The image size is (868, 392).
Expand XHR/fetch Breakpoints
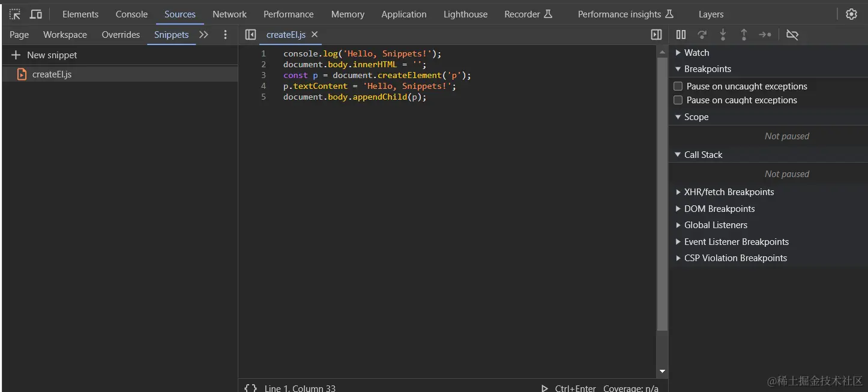pyautogui.click(x=678, y=192)
